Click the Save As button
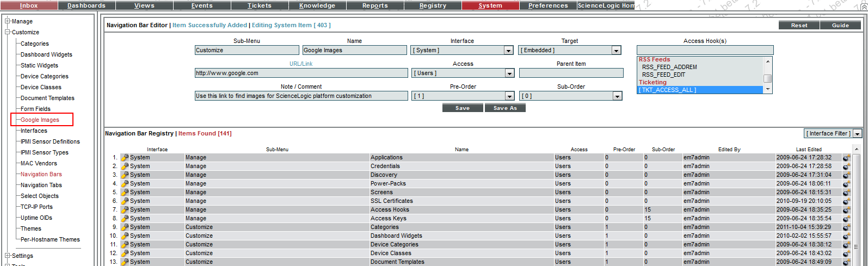 point(505,108)
